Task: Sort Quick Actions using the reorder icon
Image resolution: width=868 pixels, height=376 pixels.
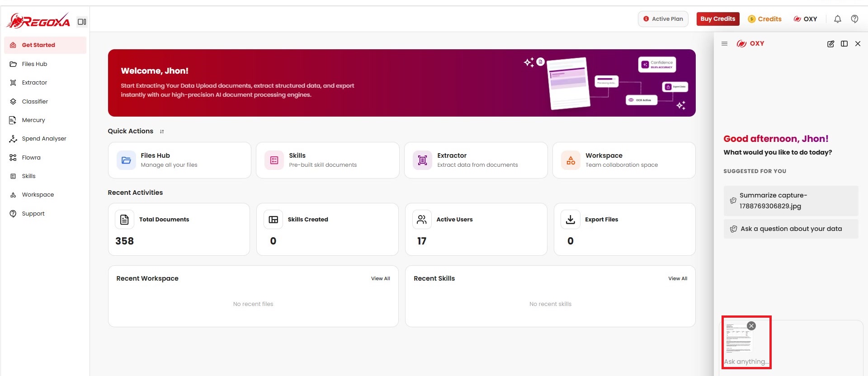Action: coord(162,132)
